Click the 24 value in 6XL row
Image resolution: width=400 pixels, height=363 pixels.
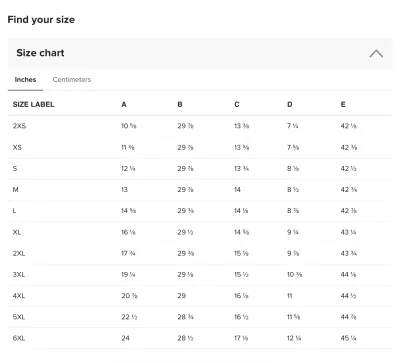(125, 338)
